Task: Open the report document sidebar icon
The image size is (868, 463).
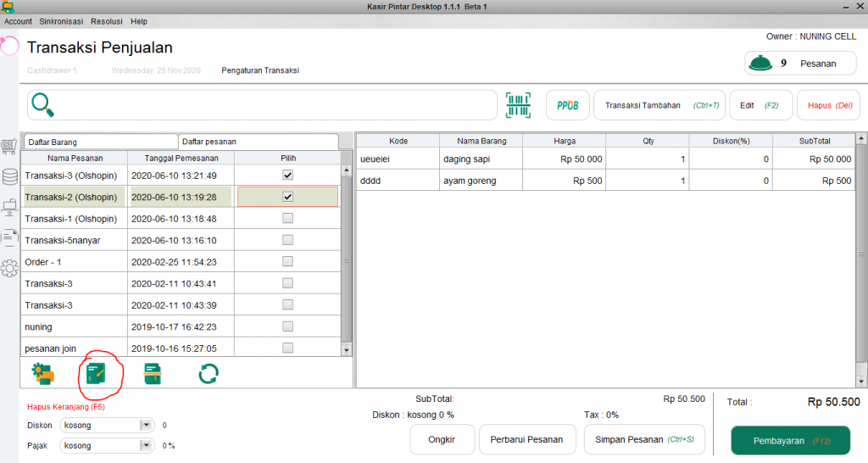Action: (x=9, y=237)
